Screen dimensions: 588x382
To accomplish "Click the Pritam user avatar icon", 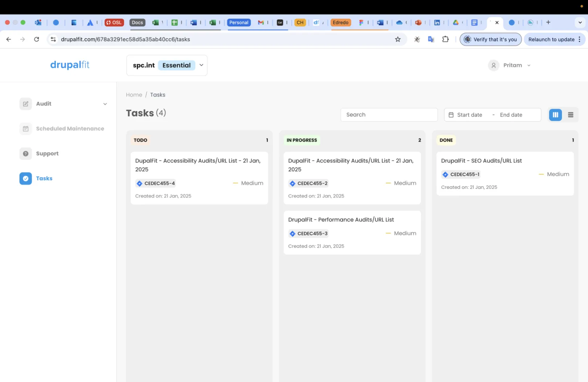I will coord(493,65).
